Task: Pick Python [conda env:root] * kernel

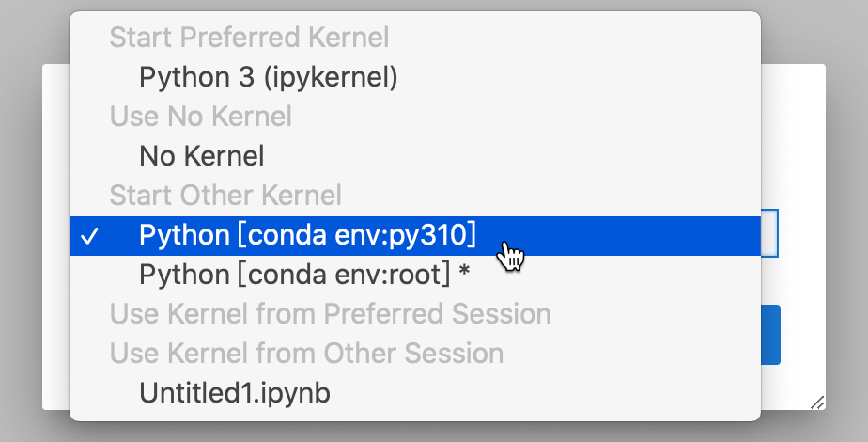Action: pos(303,275)
